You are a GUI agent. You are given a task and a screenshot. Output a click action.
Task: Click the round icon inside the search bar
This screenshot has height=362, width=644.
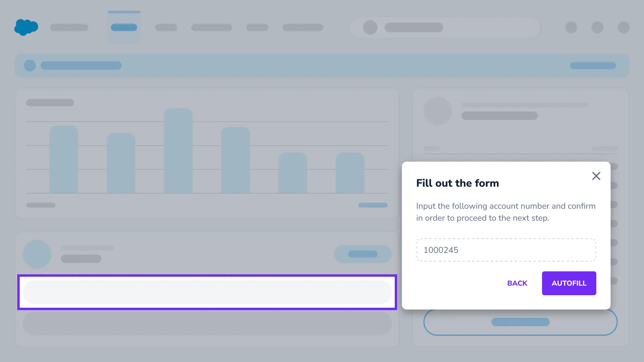point(370,27)
